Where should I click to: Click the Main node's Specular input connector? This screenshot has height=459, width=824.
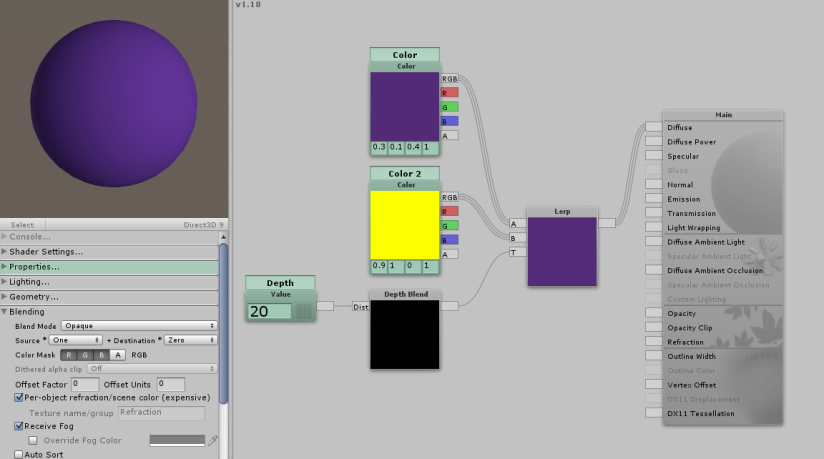654,156
